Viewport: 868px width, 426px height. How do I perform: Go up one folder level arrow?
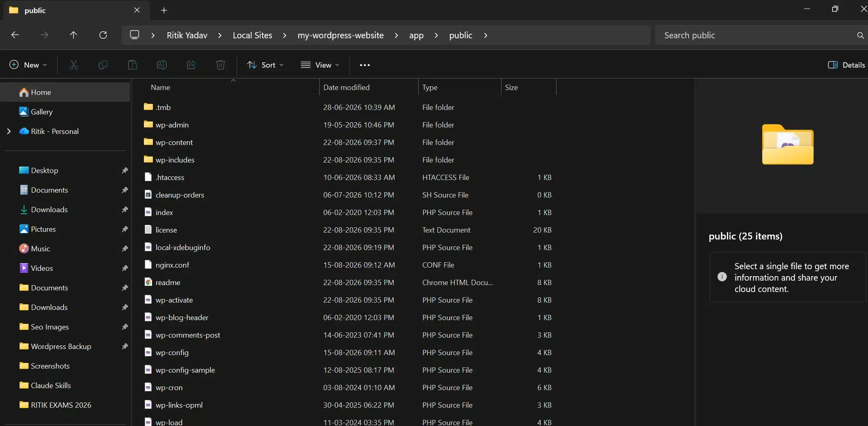coord(73,35)
